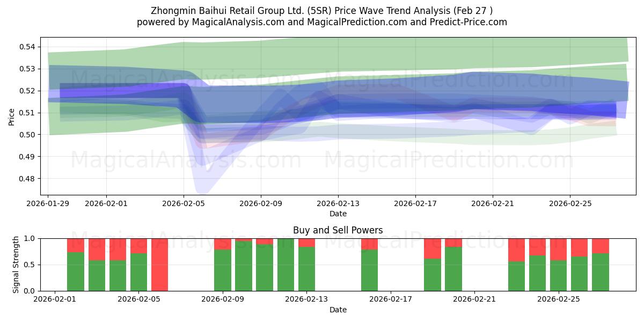Viewport: 644px width, 322px height.
Task: Click the 2026-02-13 label under price chart
Action: tap(338, 203)
